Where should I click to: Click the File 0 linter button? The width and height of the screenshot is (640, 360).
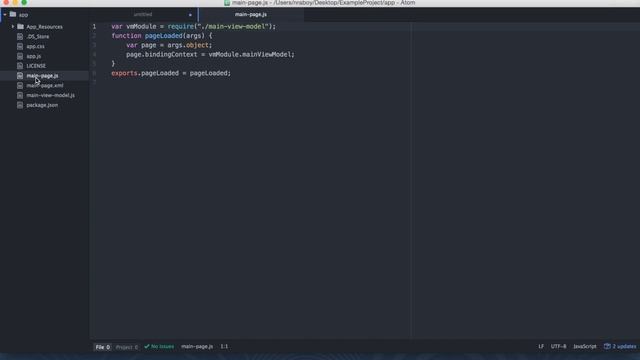[102, 347]
